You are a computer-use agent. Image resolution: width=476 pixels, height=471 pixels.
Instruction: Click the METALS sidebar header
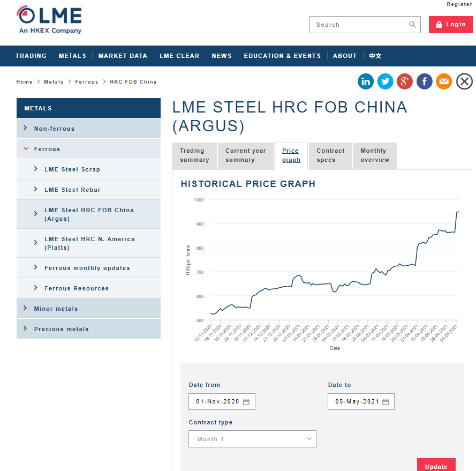point(88,108)
